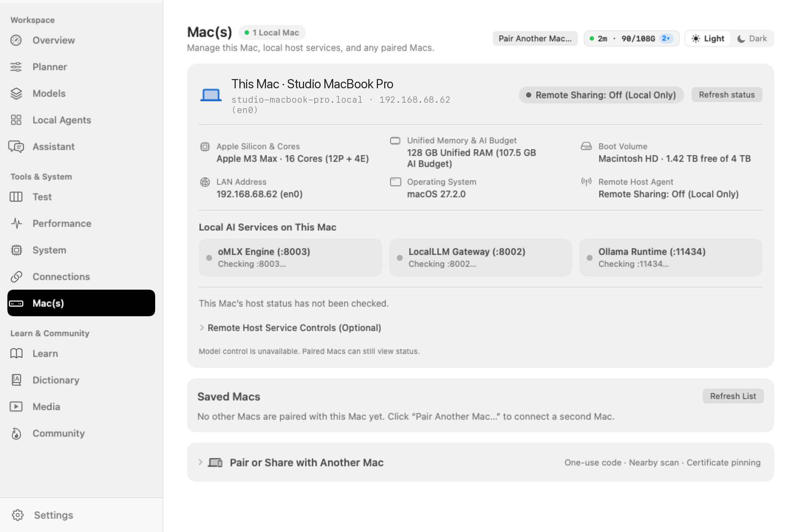Screen dimensions: 798x532
Task: Click Remote Sharing: Off (Local Only) pill
Action: 601,95
